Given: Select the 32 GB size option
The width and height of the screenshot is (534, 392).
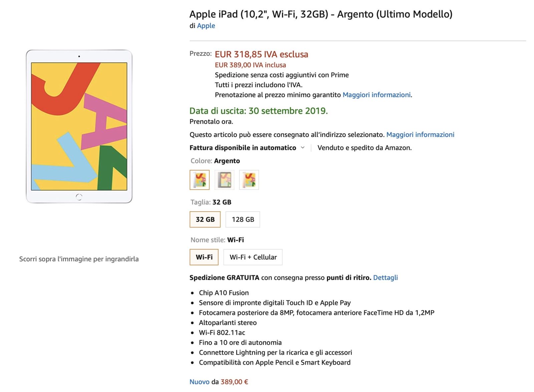Looking at the screenshot, I should (x=205, y=219).
